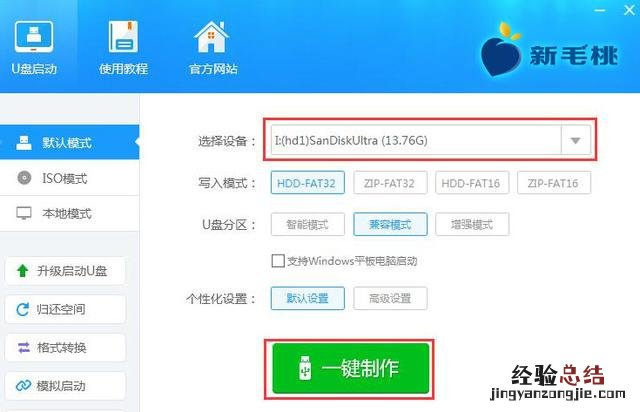The height and width of the screenshot is (412, 640).
Task: Open the 使用教程 book icon
Action: tap(123, 37)
